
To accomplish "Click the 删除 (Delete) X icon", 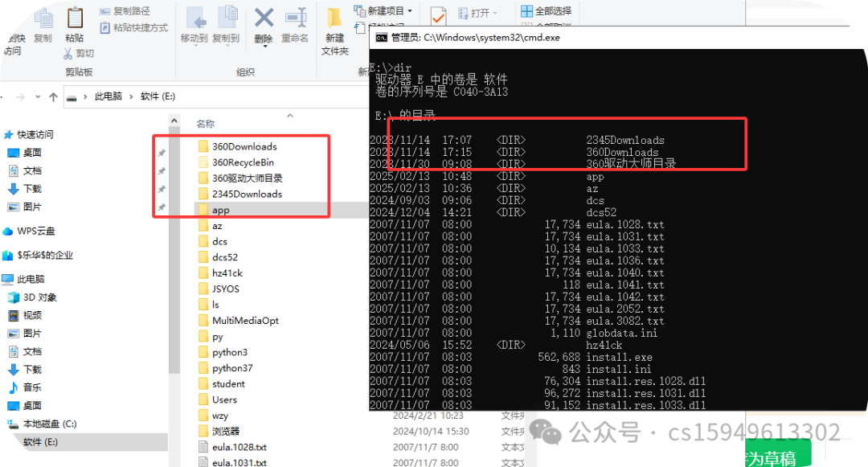I will [264, 18].
